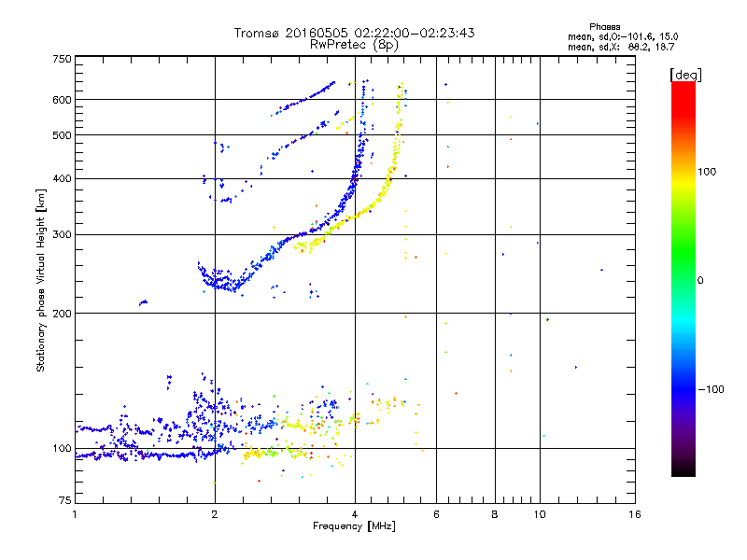Image resolution: width=747 pixels, height=560 pixels.
Task: Click the colorbar tick label '0'
Action: pyautogui.click(x=700, y=280)
